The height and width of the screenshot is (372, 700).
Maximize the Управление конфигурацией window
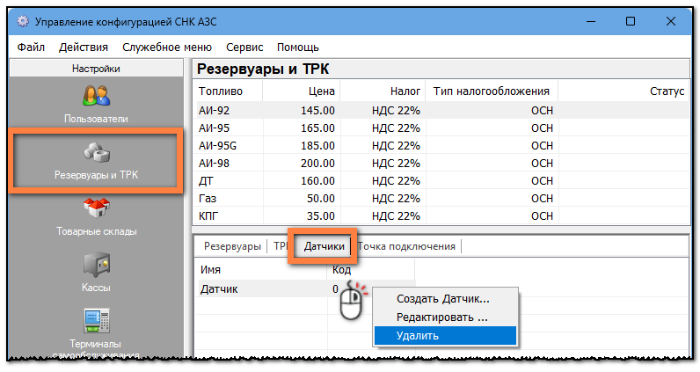click(630, 21)
